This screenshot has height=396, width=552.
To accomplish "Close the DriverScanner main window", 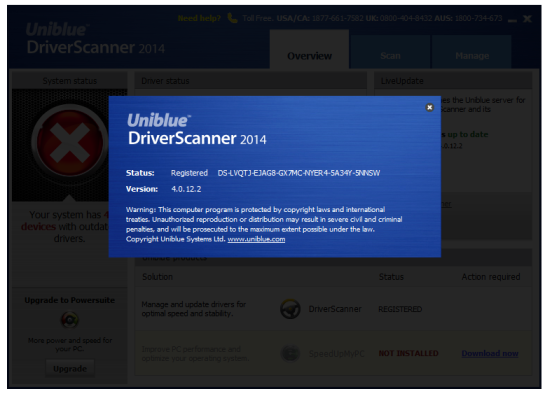I will coord(527,18).
